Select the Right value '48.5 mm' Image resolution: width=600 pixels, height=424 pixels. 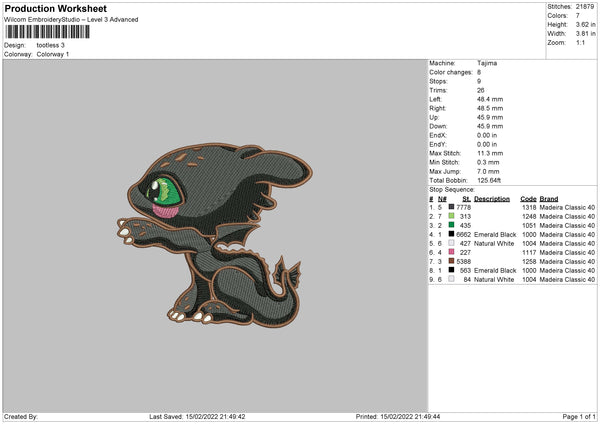pos(490,108)
